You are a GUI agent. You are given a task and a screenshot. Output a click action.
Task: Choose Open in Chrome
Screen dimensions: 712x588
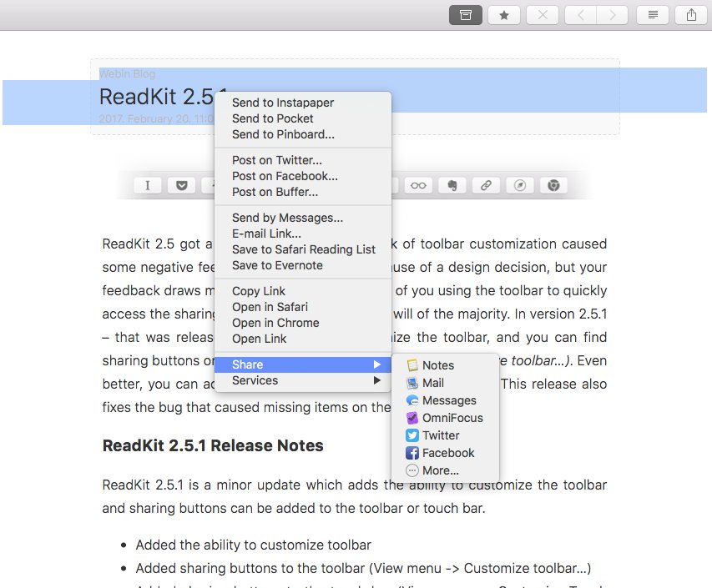click(x=303, y=323)
